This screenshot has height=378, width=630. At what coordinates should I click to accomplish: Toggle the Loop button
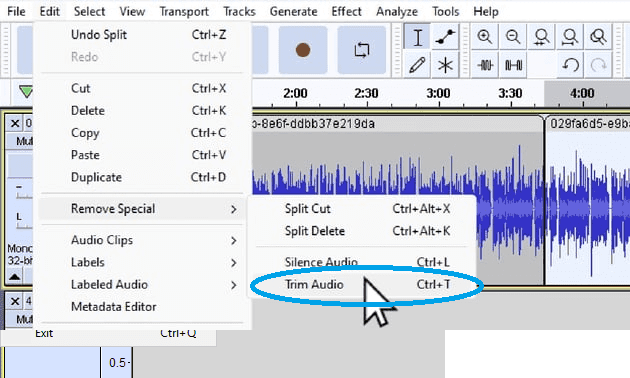pos(362,50)
